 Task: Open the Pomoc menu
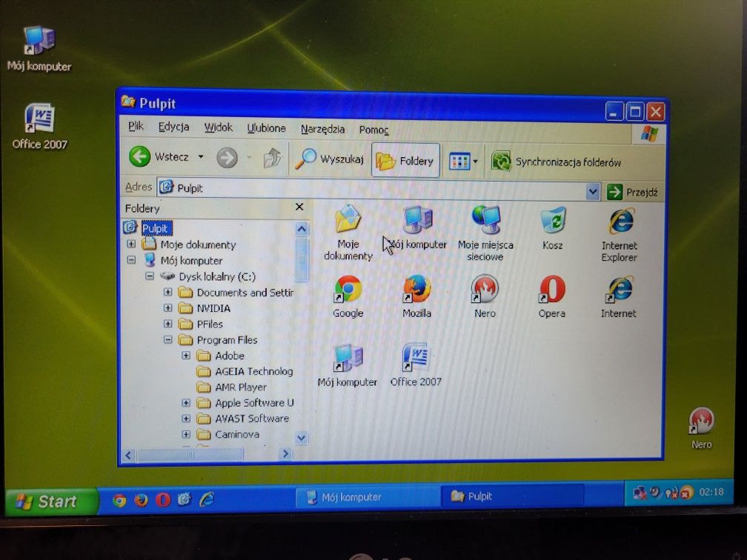374,130
